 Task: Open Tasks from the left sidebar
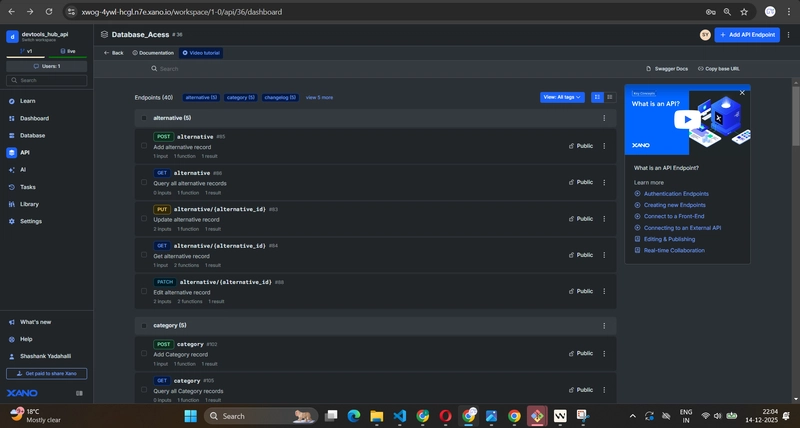coord(27,187)
